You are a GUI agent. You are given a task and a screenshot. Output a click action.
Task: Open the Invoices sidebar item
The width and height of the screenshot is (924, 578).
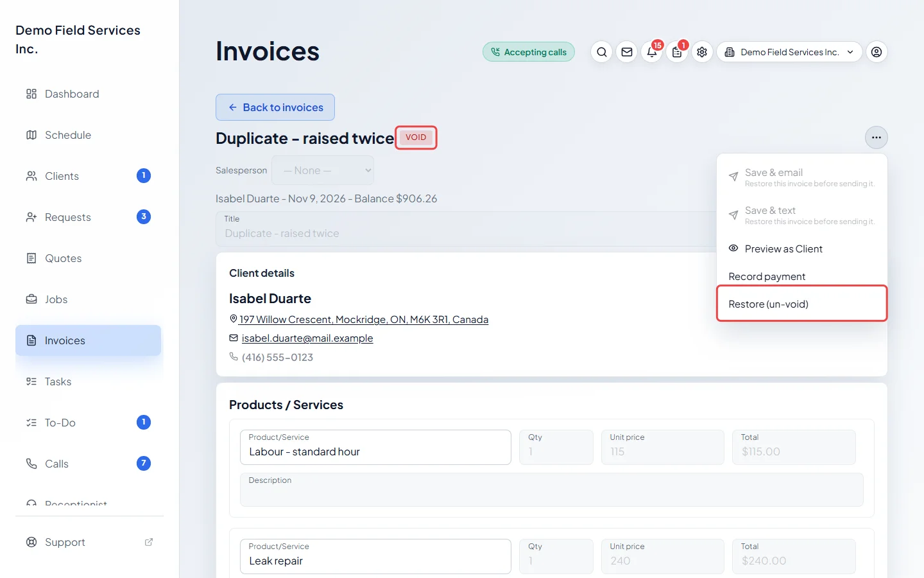[x=89, y=340]
